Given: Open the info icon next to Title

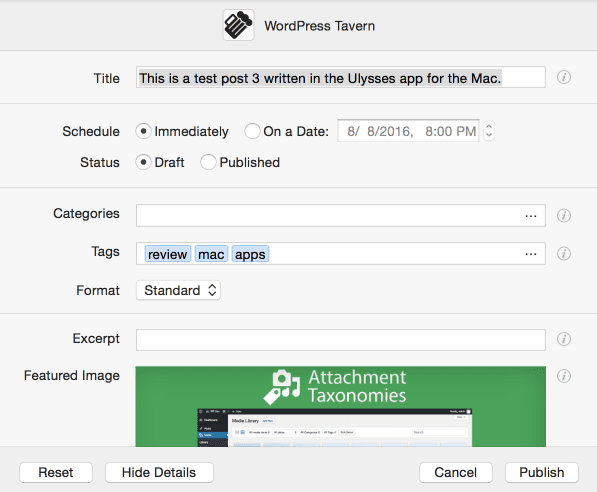Looking at the screenshot, I should click(x=563, y=77).
